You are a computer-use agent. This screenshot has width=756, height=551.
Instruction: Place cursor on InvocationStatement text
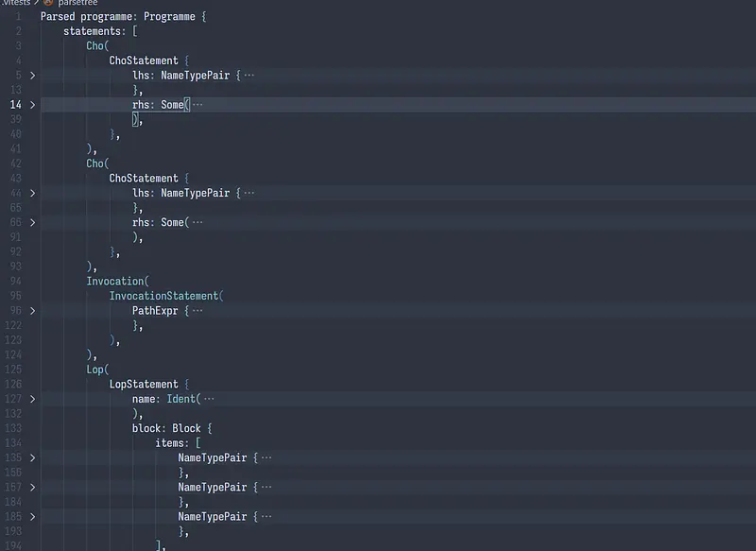(164, 296)
